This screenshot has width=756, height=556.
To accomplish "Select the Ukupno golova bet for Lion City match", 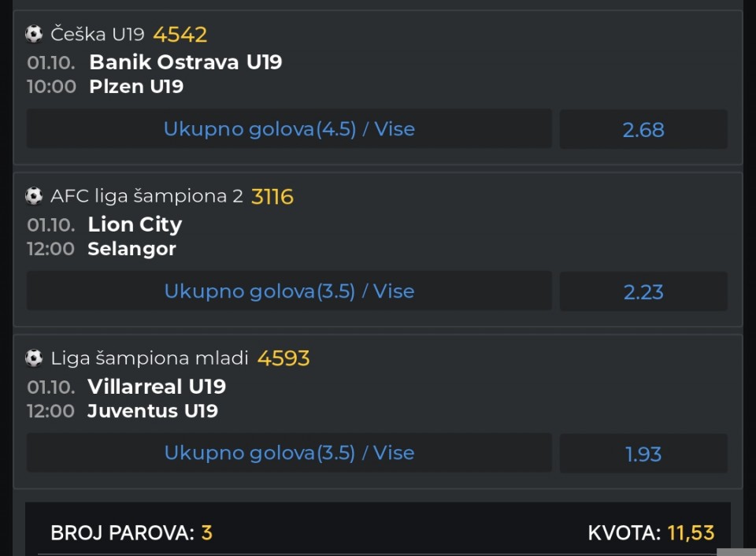I will click(289, 291).
